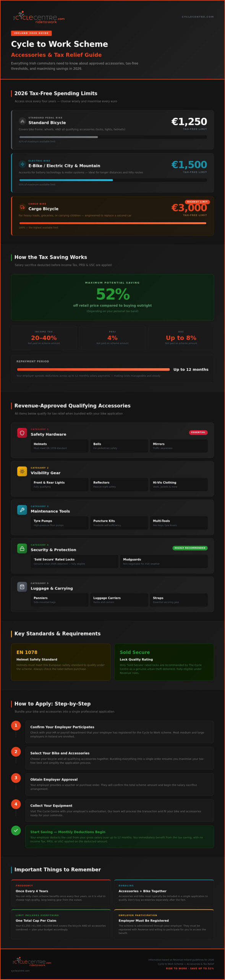This screenshot has width=225, height=980.
Task: Click the green checkmark Start Saving icon
Action: point(16,831)
